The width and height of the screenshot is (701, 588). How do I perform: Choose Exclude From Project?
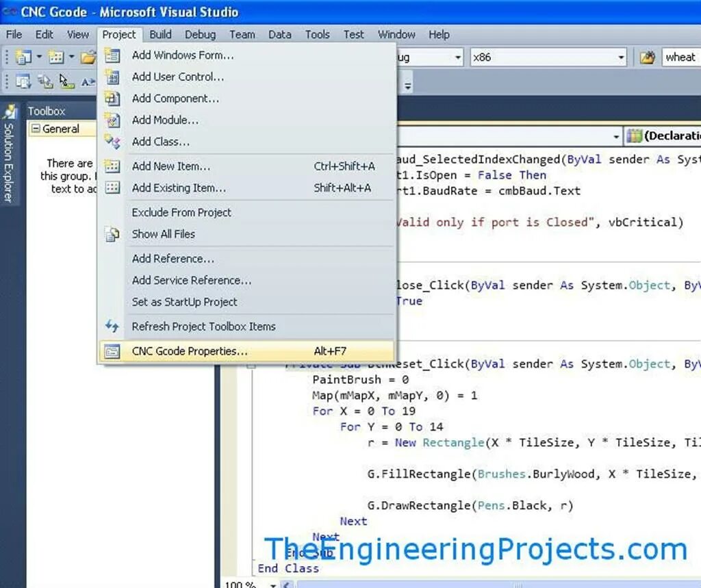click(x=246, y=212)
